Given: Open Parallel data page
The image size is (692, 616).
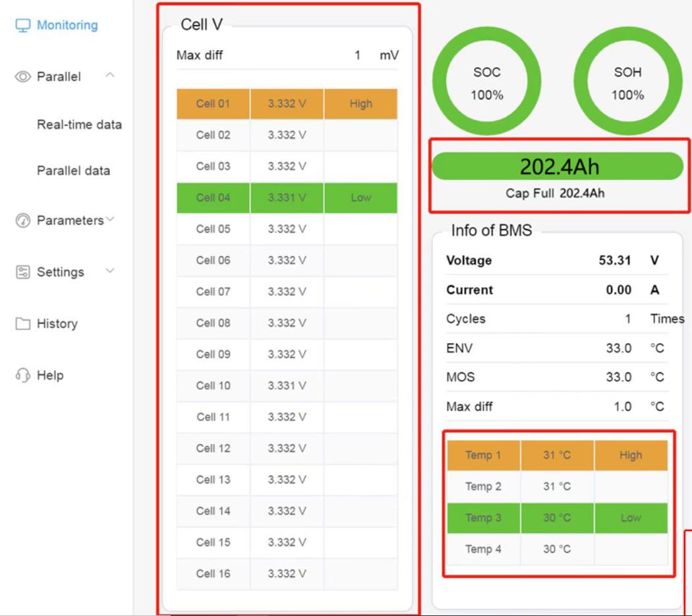Looking at the screenshot, I should pyautogui.click(x=73, y=171).
